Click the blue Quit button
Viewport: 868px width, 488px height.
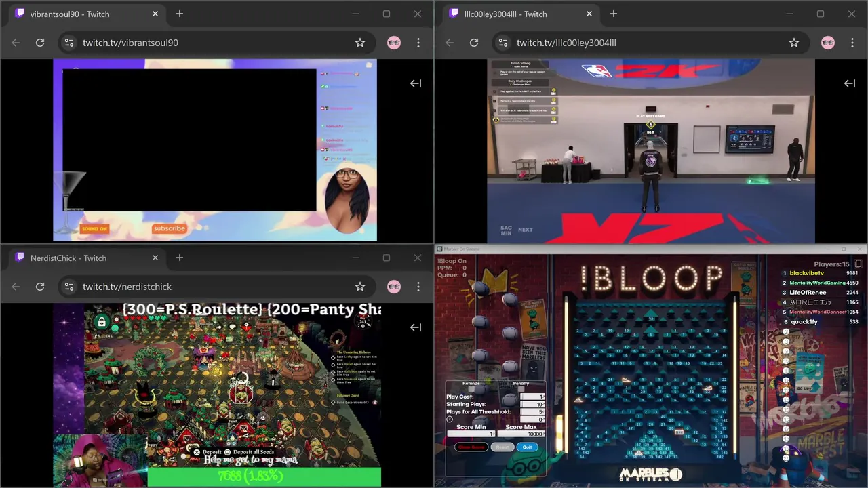[528, 447]
